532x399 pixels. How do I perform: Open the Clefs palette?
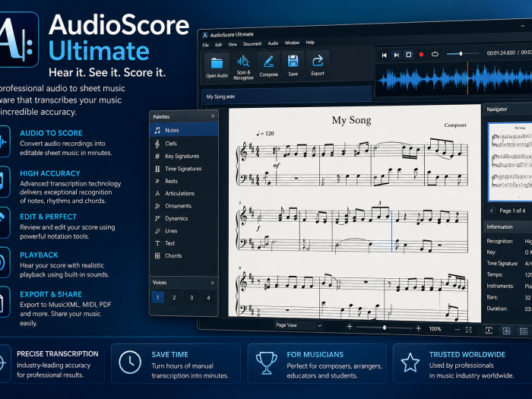[x=184, y=144]
